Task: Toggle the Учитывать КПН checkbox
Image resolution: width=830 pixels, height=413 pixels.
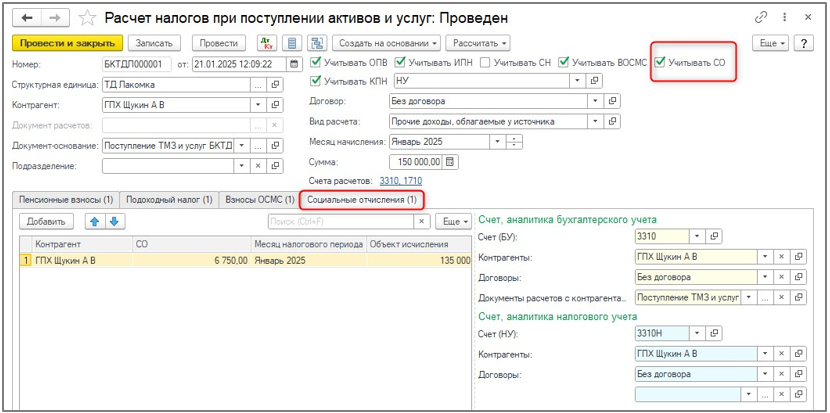Action: point(317,81)
